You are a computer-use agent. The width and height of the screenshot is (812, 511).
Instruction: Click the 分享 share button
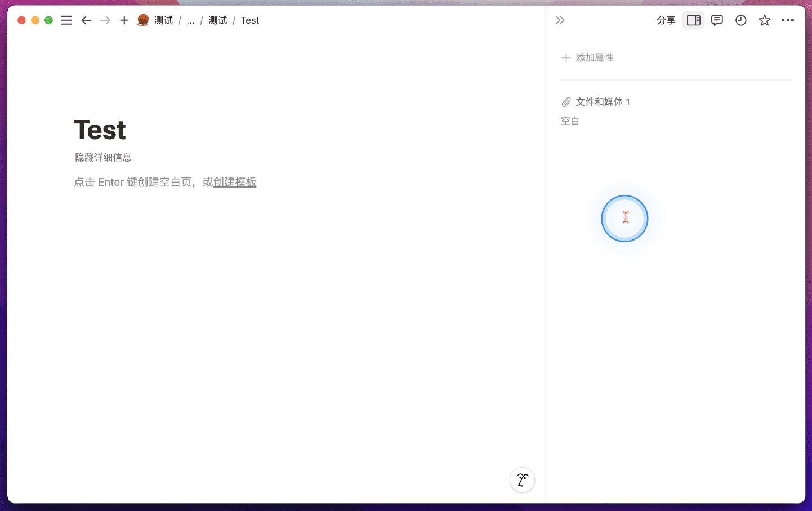[x=666, y=20]
